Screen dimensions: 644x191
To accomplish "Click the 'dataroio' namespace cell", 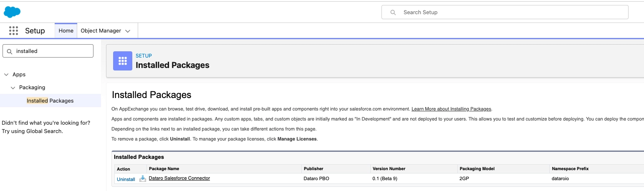I will click(560, 178).
